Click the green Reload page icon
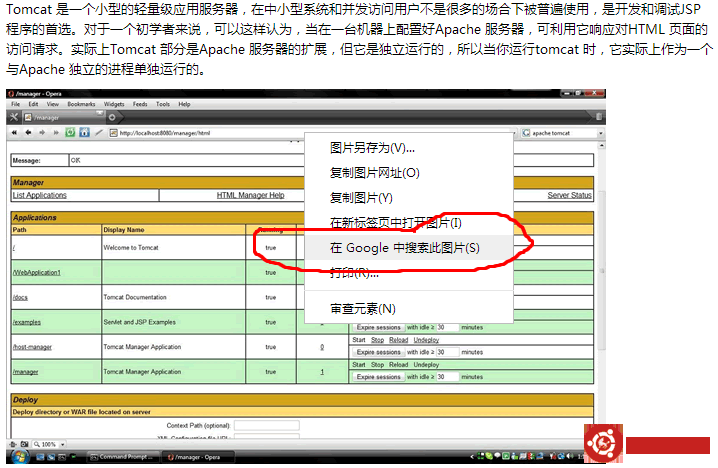This screenshot has width=718, height=468. point(69,132)
